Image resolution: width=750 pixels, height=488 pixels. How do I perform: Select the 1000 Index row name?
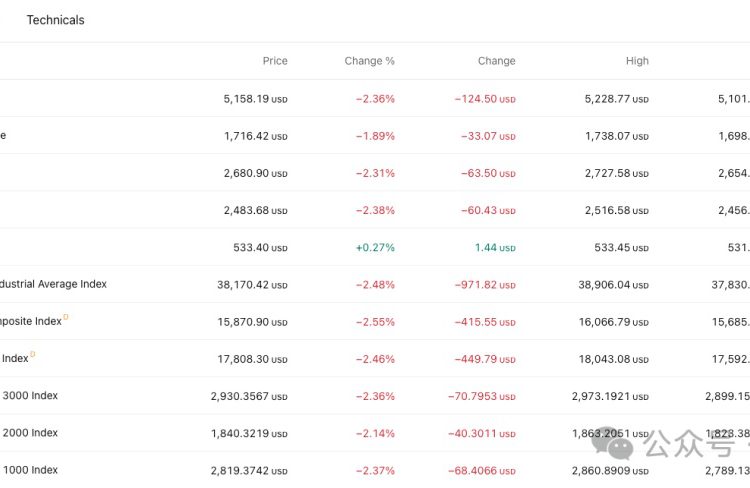[30, 470]
